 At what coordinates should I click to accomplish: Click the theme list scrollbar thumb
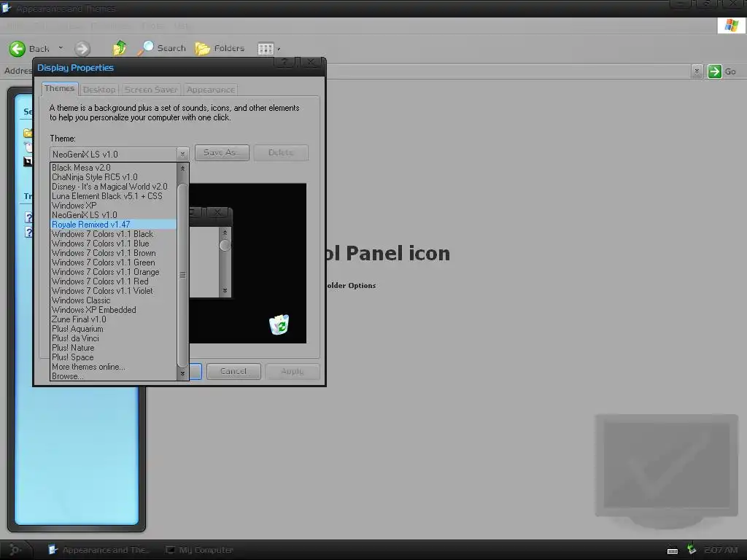point(182,275)
